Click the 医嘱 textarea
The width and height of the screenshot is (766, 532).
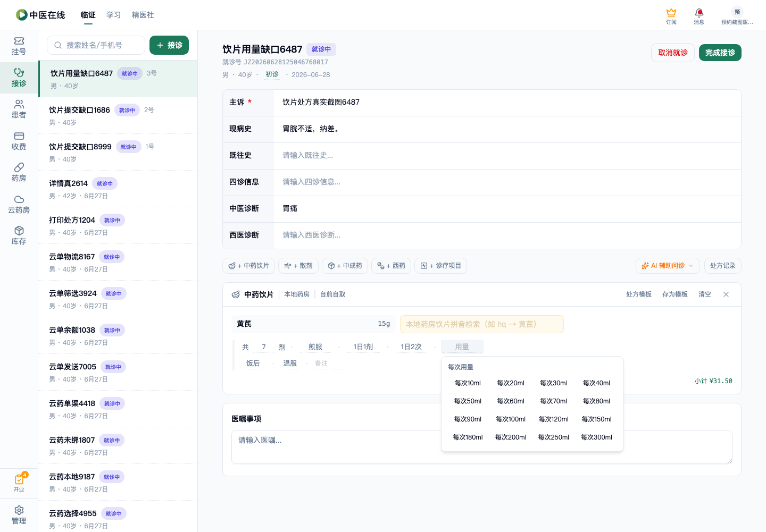click(x=482, y=447)
